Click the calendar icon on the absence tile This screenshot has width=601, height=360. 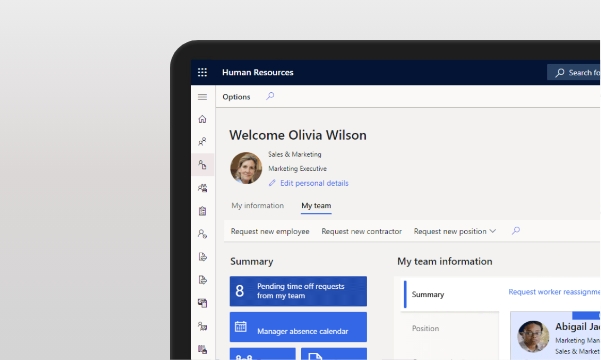[241, 327]
